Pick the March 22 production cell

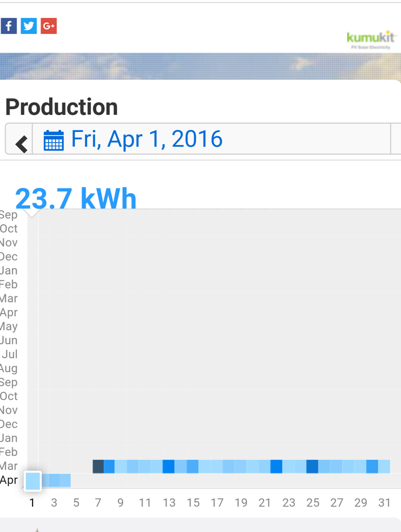point(276,467)
